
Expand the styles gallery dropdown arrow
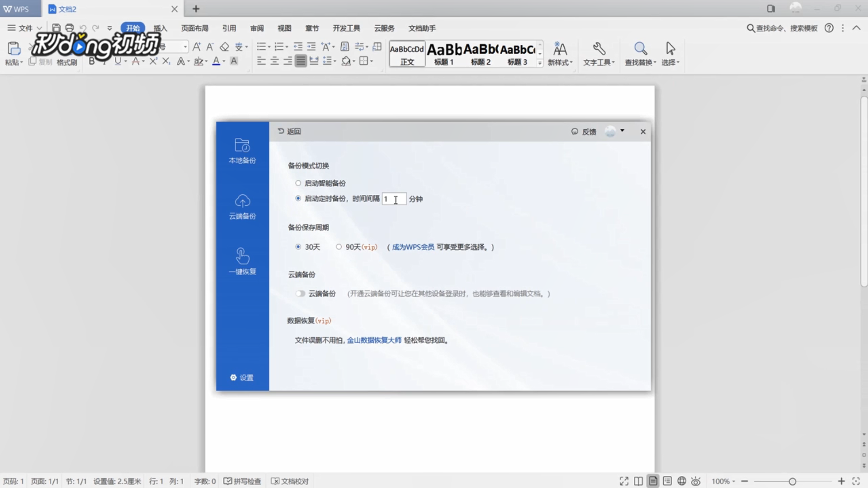540,63
